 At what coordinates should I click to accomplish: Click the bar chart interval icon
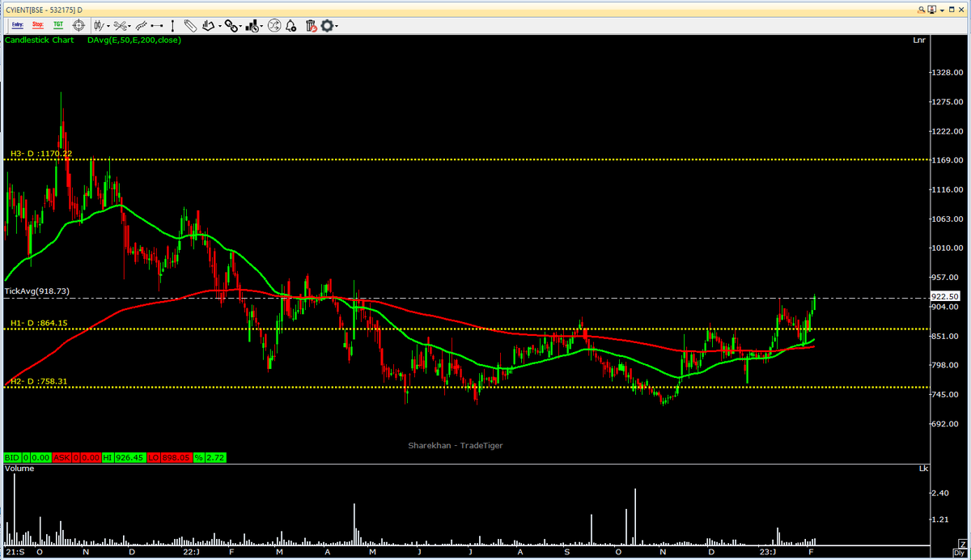coord(252,26)
